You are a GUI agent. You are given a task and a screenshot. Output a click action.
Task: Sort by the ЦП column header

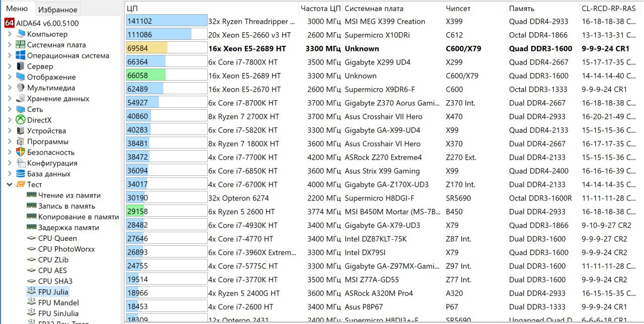pos(211,8)
